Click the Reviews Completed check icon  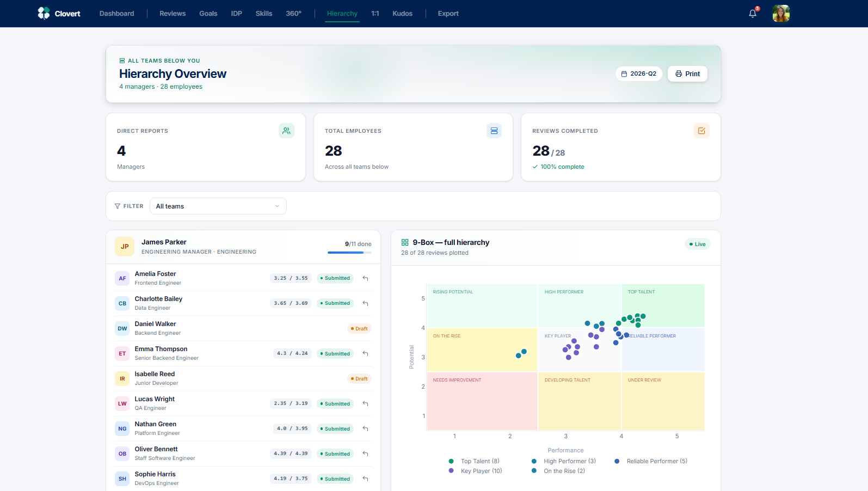click(x=701, y=131)
